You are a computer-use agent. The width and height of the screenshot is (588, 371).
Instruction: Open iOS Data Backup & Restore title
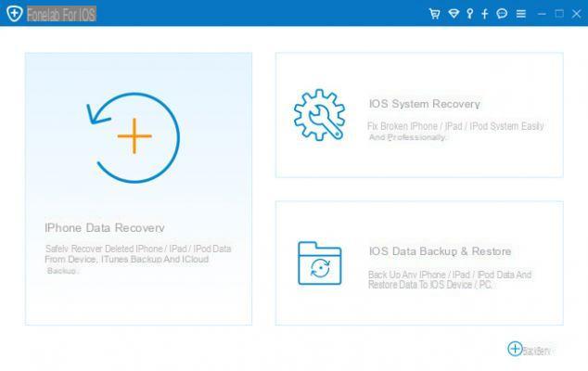(x=440, y=251)
